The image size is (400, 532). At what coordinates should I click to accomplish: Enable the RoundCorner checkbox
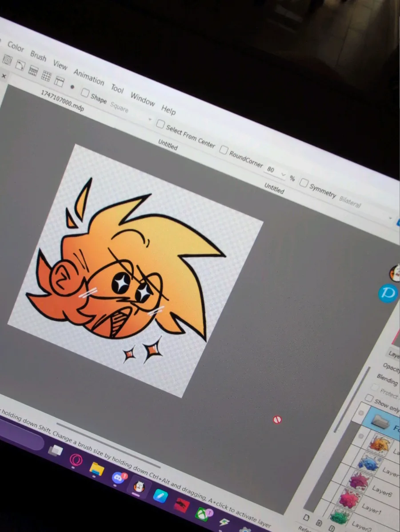click(x=224, y=150)
